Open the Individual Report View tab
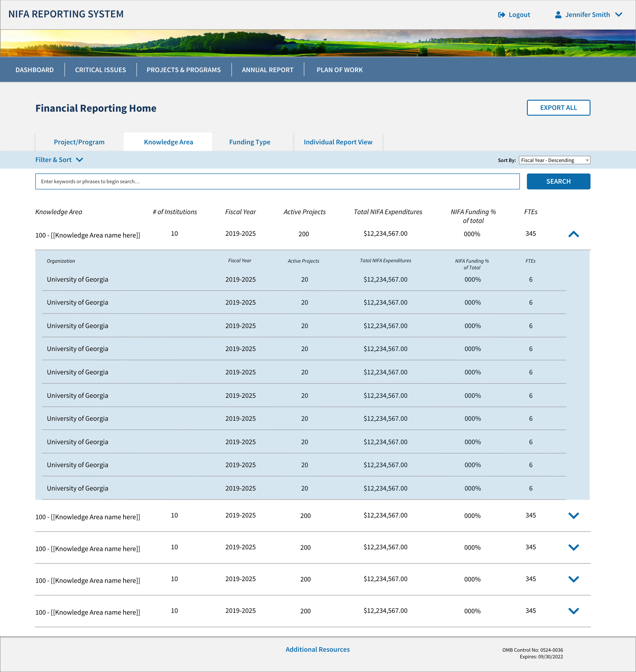The height and width of the screenshot is (672, 636). (x=338, y=142)
